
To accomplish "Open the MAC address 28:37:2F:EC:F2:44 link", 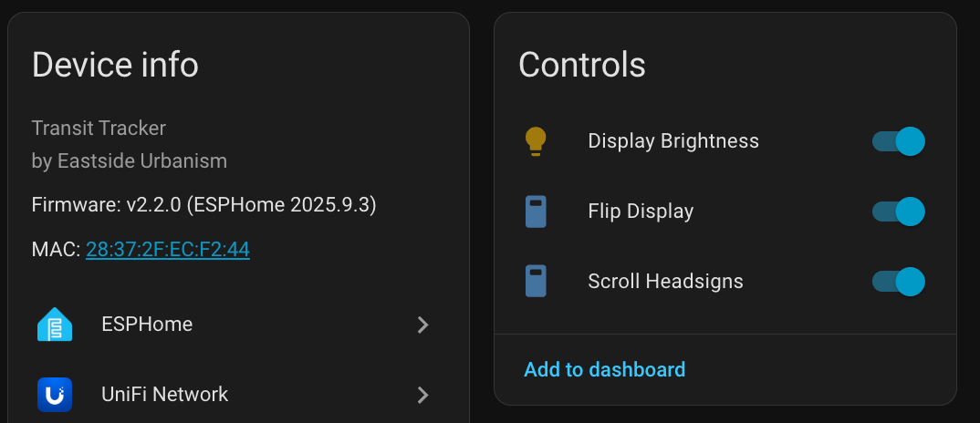I will coord(168,249).
